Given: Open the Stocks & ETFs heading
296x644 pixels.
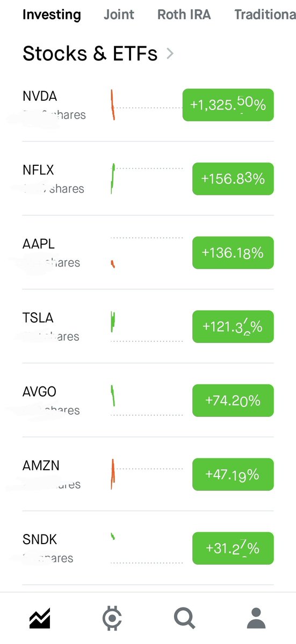Looking at the screenshot, I should [x=90, y=53].
